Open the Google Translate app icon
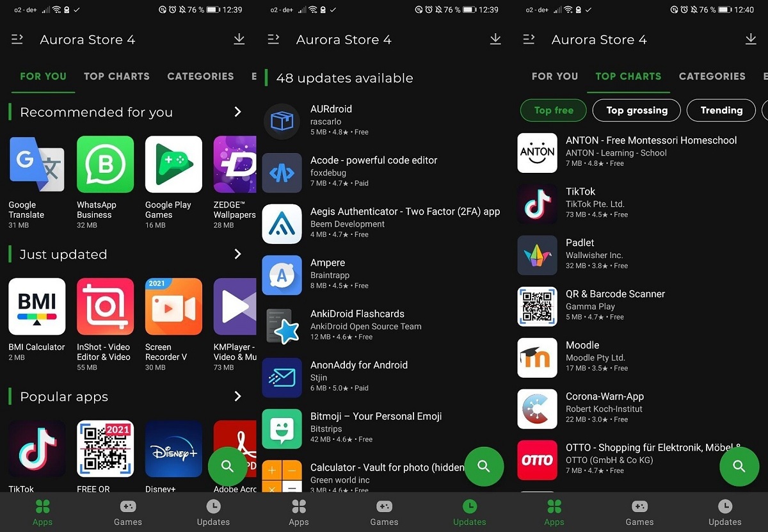The height and width of the screenshot is (532, 768). pyautogui.click(x=36, y=165)
